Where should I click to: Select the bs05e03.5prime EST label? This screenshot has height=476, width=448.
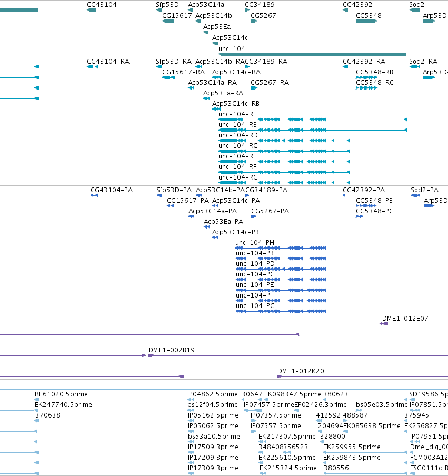click(x=382, y=405)
